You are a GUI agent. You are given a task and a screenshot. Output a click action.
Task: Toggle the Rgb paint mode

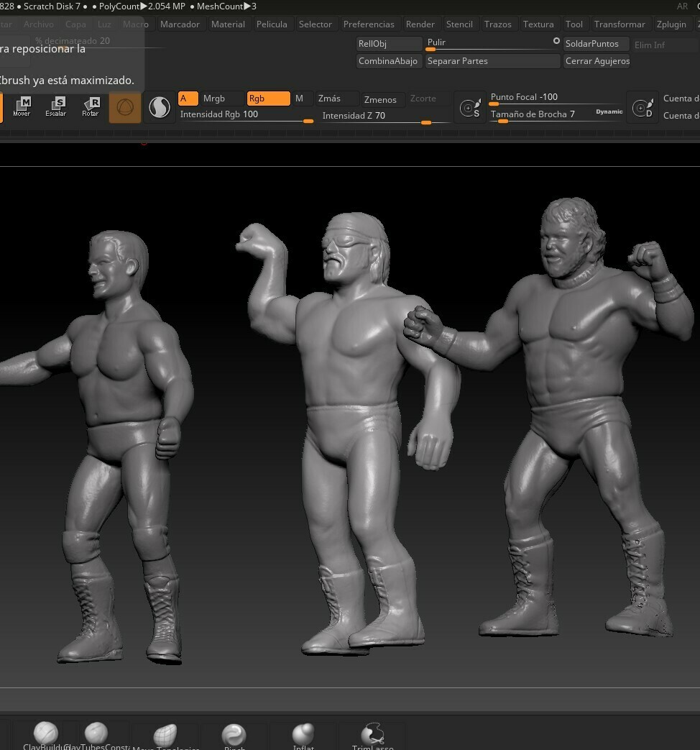(268, 99)
